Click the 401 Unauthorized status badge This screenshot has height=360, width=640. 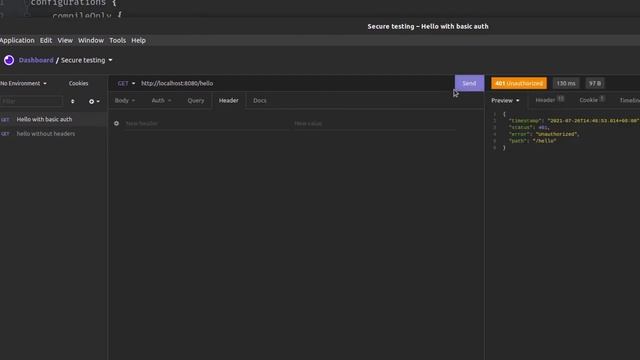(x=519, y=83)
